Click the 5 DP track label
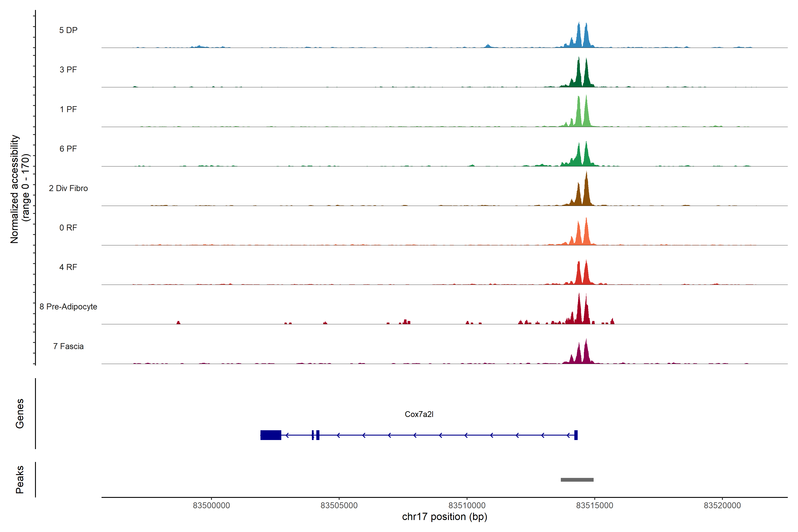 68,30
